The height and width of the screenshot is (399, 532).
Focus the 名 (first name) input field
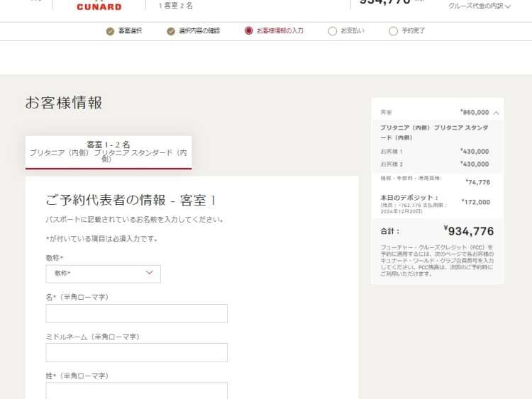click(x=136, y=313)
